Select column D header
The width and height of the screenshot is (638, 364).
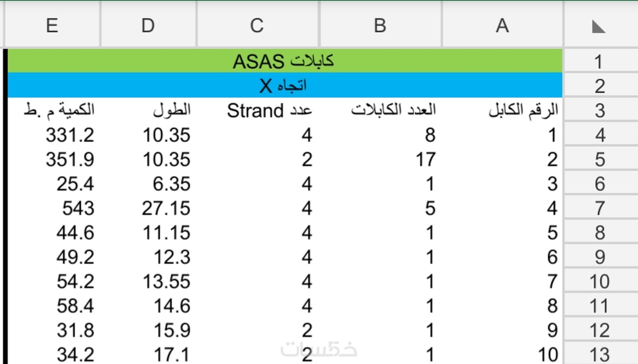pyautogui.click(x=148, y=26)
